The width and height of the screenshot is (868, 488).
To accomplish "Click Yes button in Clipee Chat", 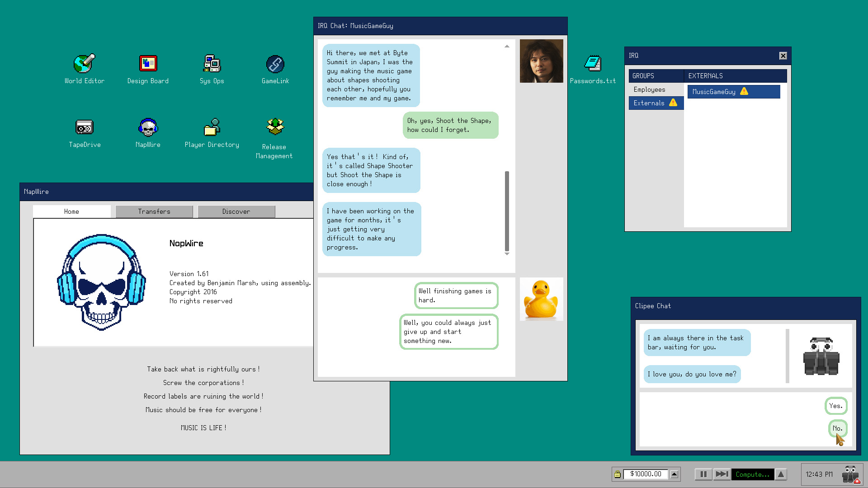I will point(835,406).
